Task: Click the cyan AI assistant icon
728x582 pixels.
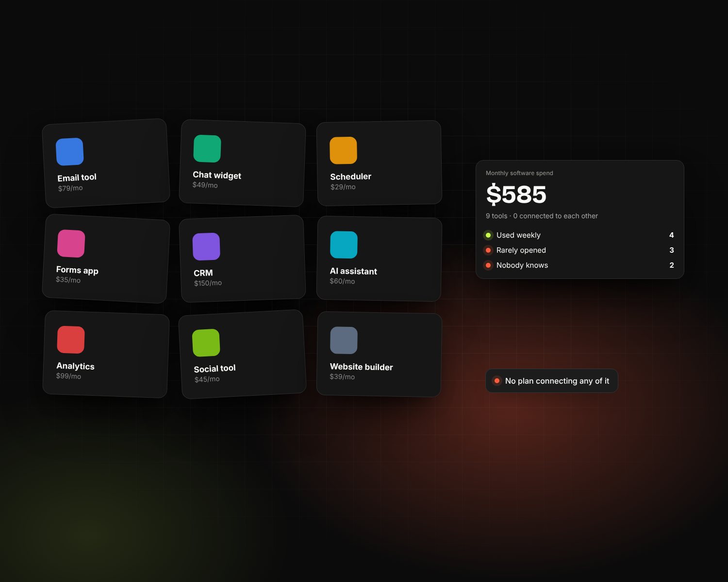Action: (344, 245)
